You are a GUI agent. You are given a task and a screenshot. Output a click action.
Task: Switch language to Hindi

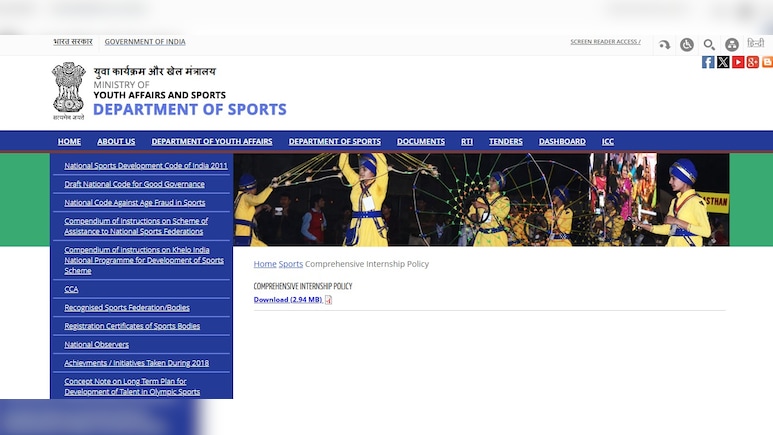pos(755,44)
